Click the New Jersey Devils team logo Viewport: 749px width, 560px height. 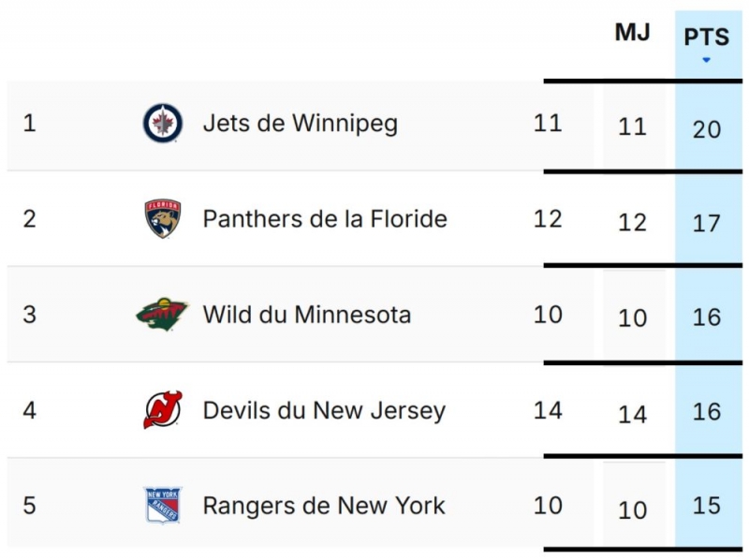(x=161, y=410)
